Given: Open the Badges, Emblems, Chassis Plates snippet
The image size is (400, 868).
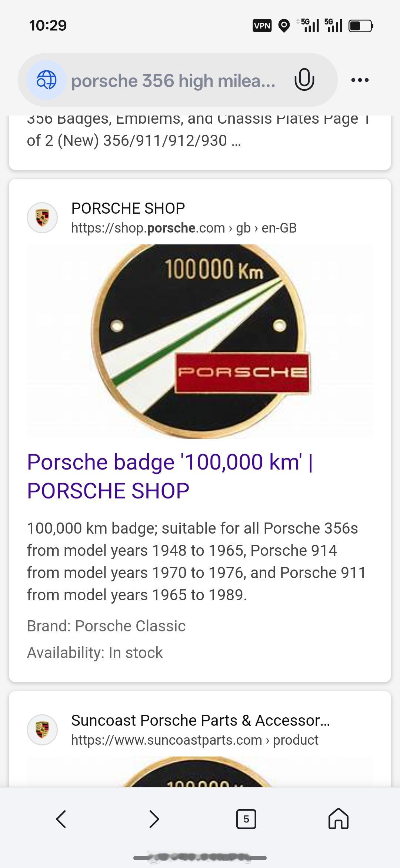Looking at the screenshot, I should pyautogui.click(x=198, y=130).
